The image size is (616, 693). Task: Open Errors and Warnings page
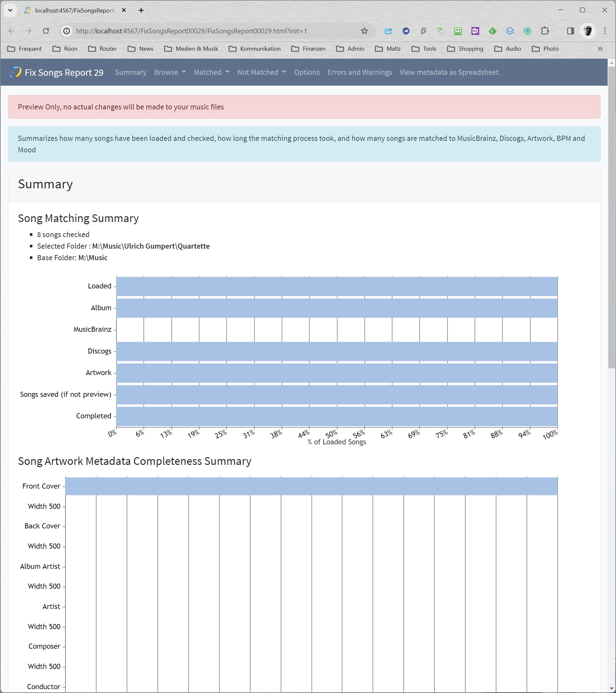pyautogui.click(x=359, y=72)
